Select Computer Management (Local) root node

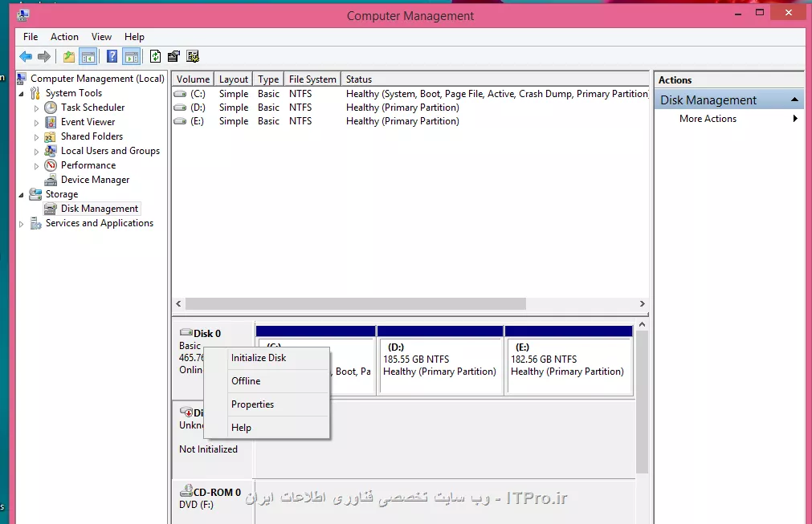tap(97, 79)
